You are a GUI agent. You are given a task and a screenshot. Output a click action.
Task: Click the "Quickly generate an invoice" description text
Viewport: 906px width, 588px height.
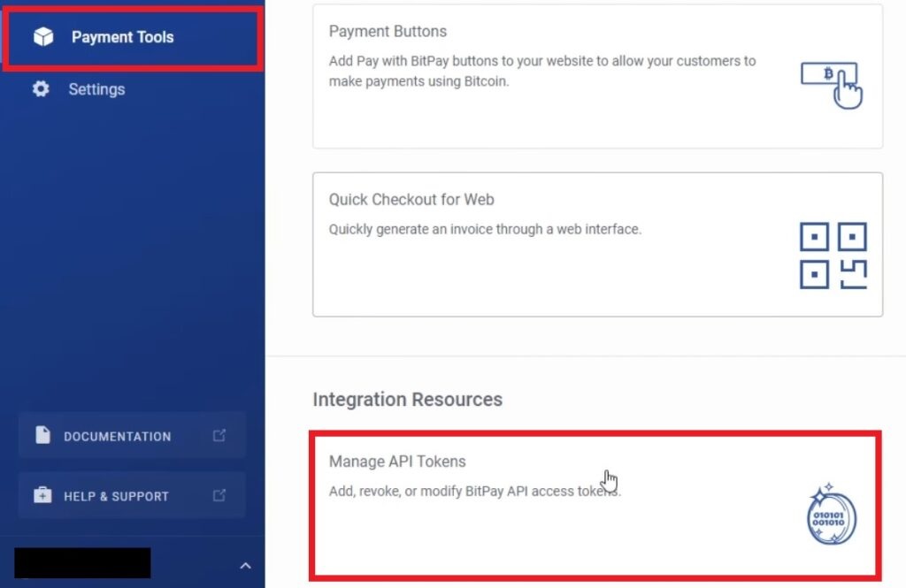(x=485, y=229)
